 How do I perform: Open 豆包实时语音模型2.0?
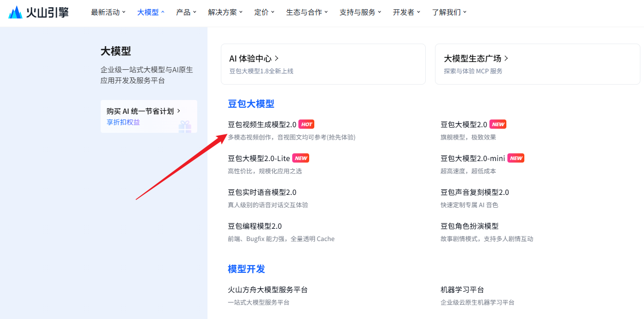[x=262, y=192]
